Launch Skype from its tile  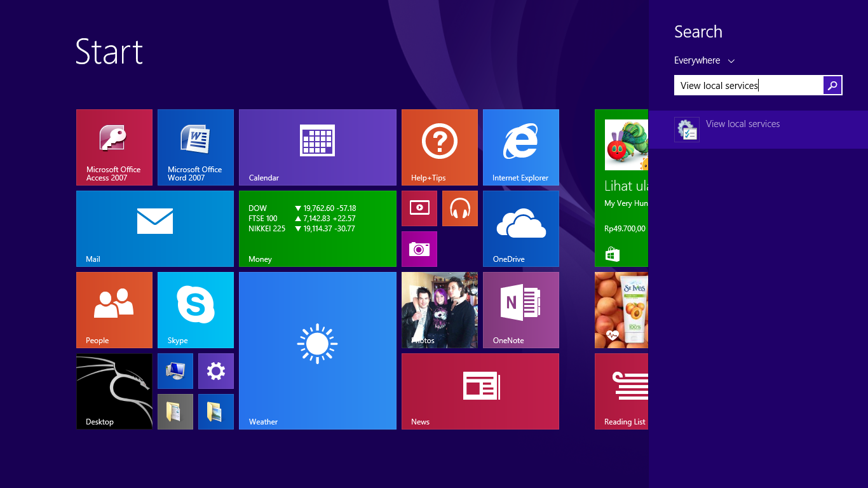[195, 310]
